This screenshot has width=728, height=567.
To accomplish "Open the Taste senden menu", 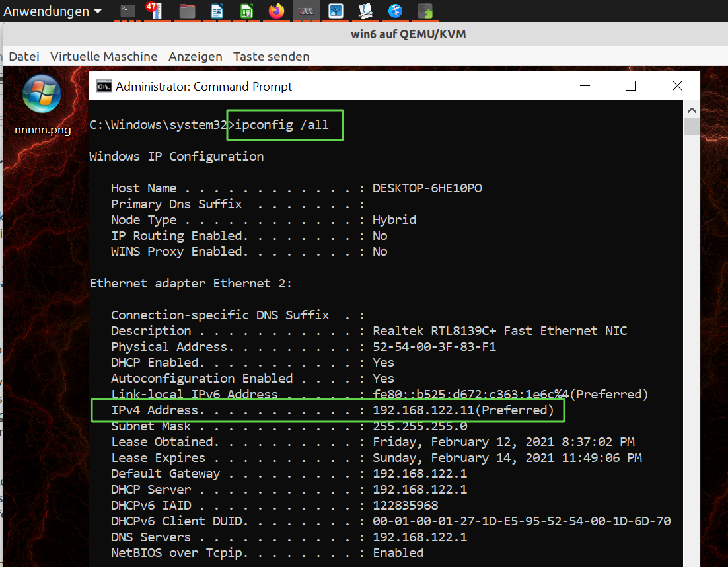I will pos(271,57).
